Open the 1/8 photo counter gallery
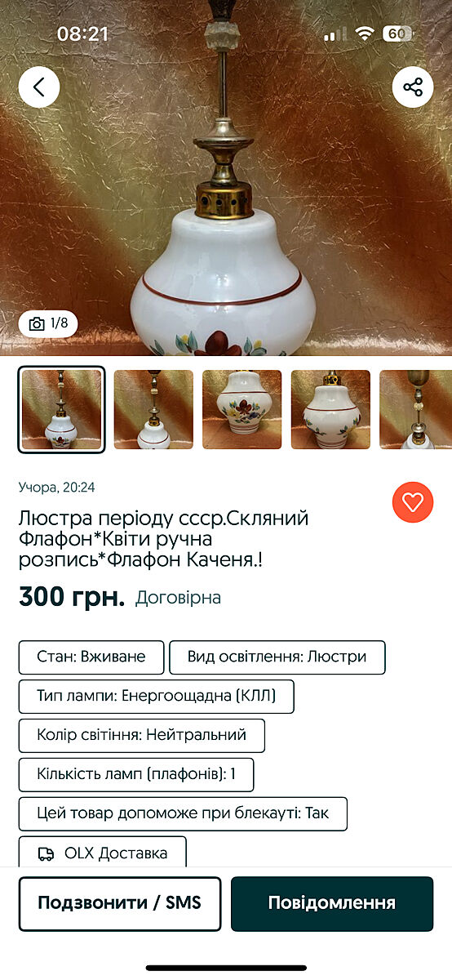Viewport: 452px width, 980px height. (x=49, y=323)
